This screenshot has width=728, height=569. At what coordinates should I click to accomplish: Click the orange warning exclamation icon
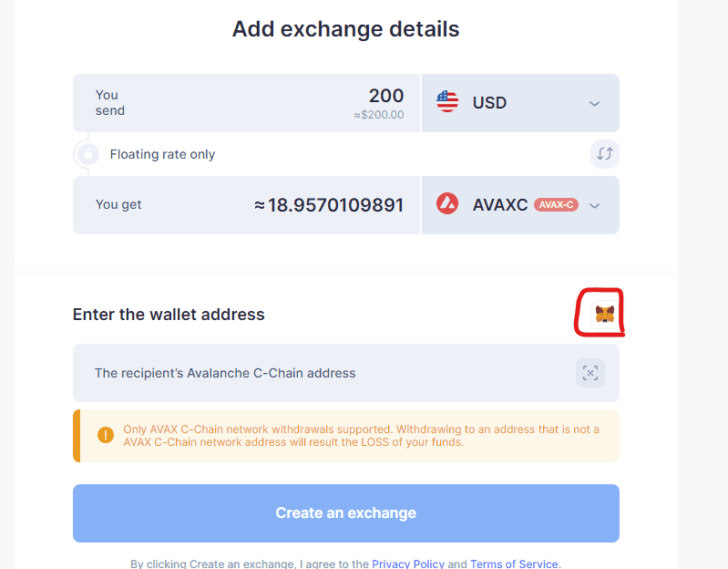[106, 435]
